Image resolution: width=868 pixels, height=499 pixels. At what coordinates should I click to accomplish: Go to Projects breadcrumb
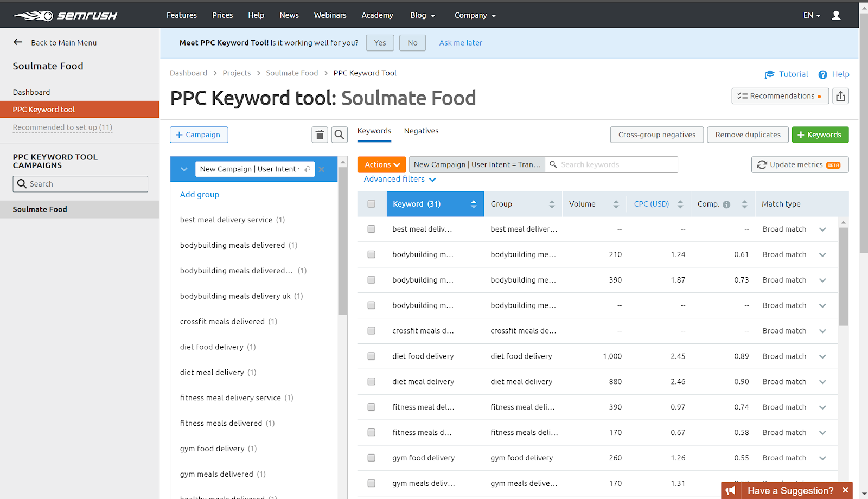click(x=237, y=73)
